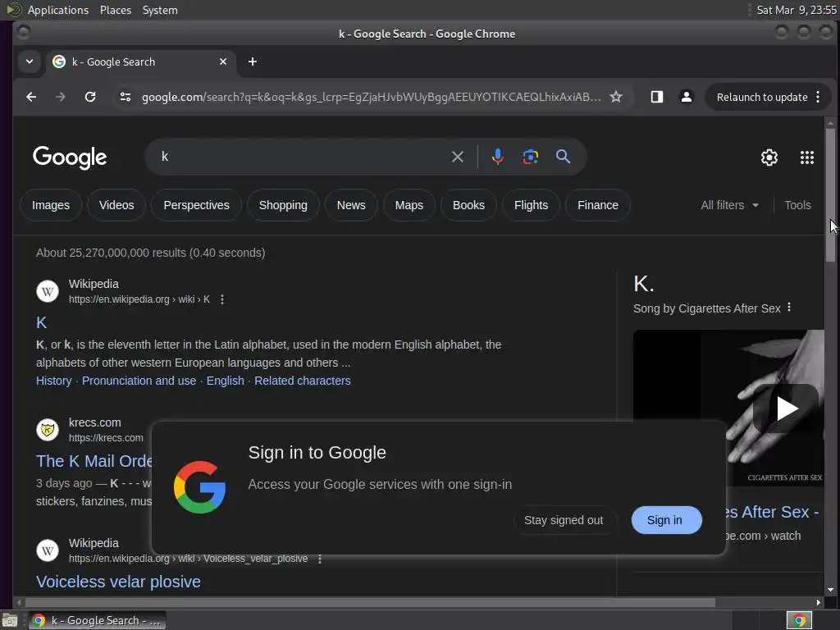Expand the tab search dropdown
840x630 pixels.
tap(30, 62)
